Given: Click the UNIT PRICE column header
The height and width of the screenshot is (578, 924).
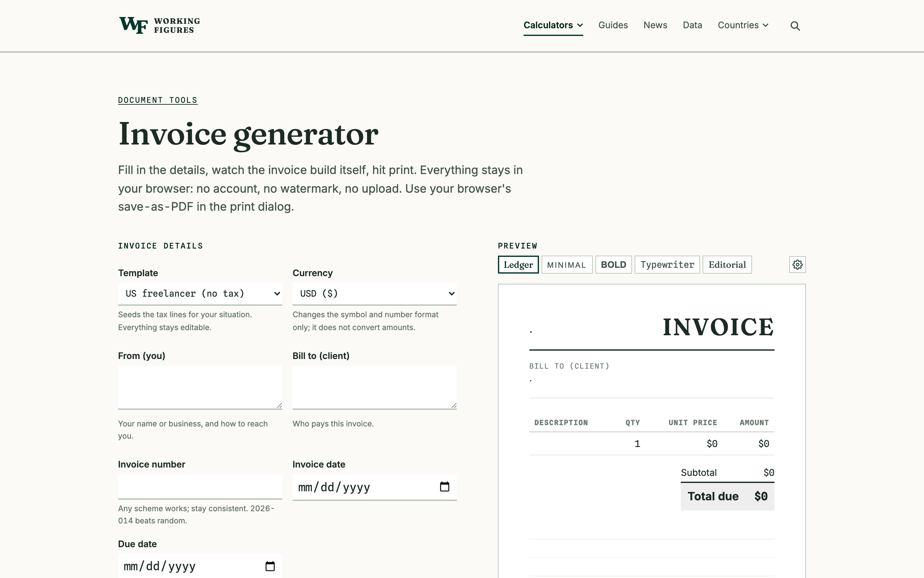Looking at the screenshot, I should click(693, 423).
